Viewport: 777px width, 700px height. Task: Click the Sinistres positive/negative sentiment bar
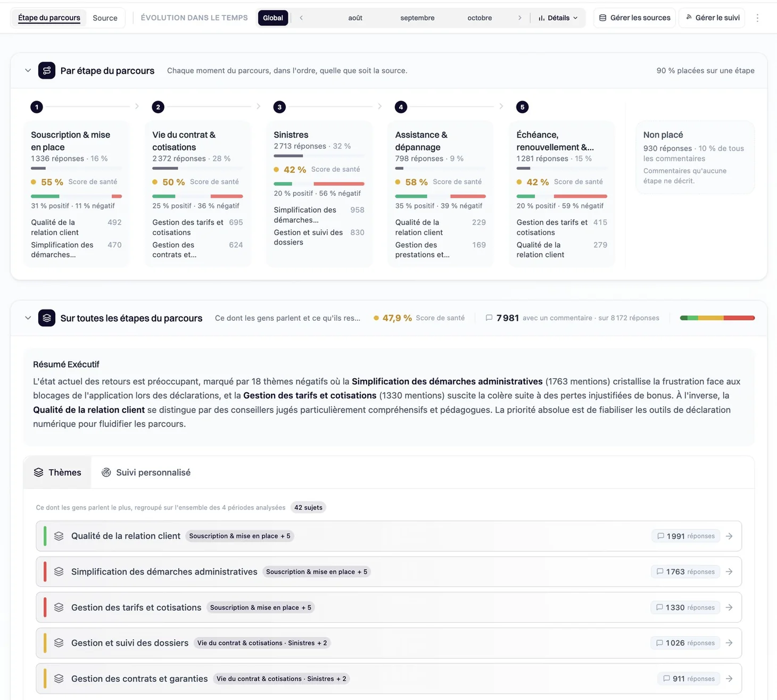point(319,184)
